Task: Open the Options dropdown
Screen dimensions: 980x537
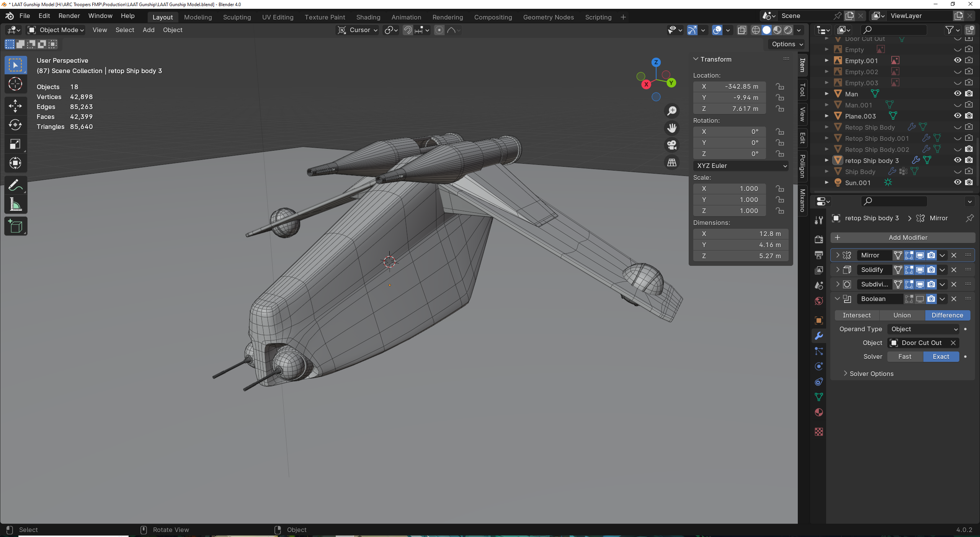Action: click(x=787, y=44)
